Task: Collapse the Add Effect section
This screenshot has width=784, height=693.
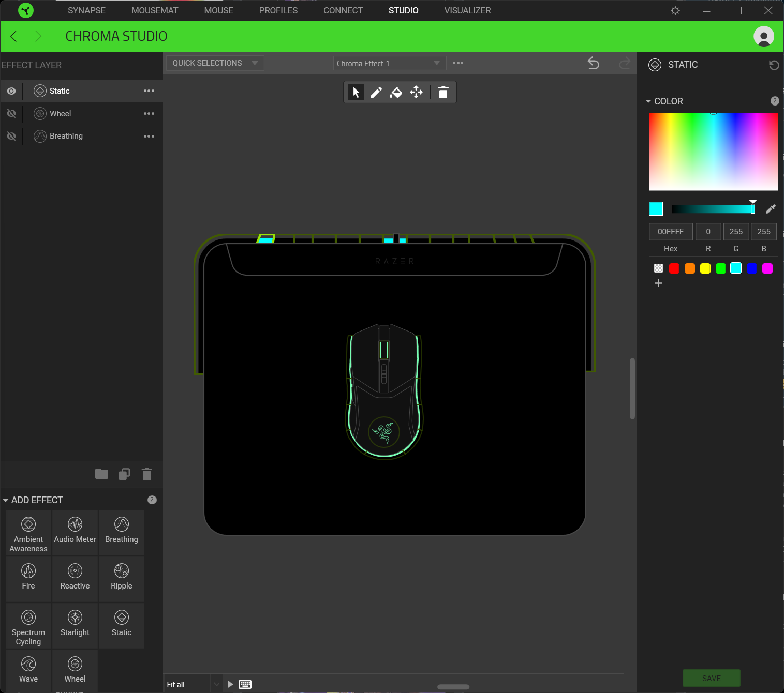Action: (5, 500)
